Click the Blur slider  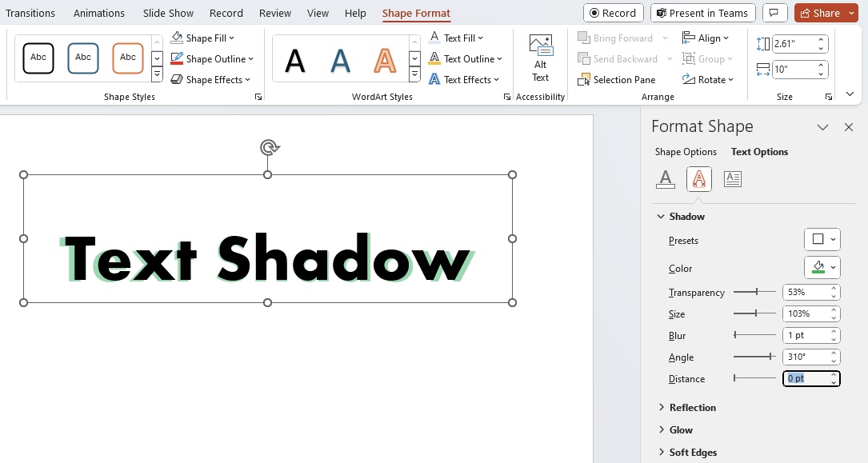click(754, 335)
